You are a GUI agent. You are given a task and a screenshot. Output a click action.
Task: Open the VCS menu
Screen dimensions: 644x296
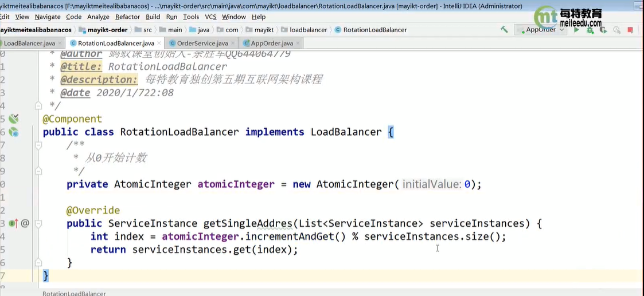pos(210,17)
